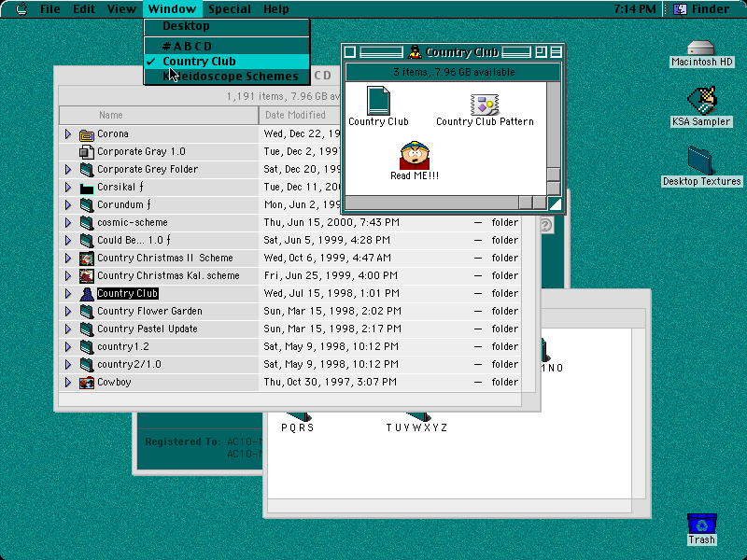
Task: Expand the Corporate Grey Folder triangle
Action: click(68, 170)
